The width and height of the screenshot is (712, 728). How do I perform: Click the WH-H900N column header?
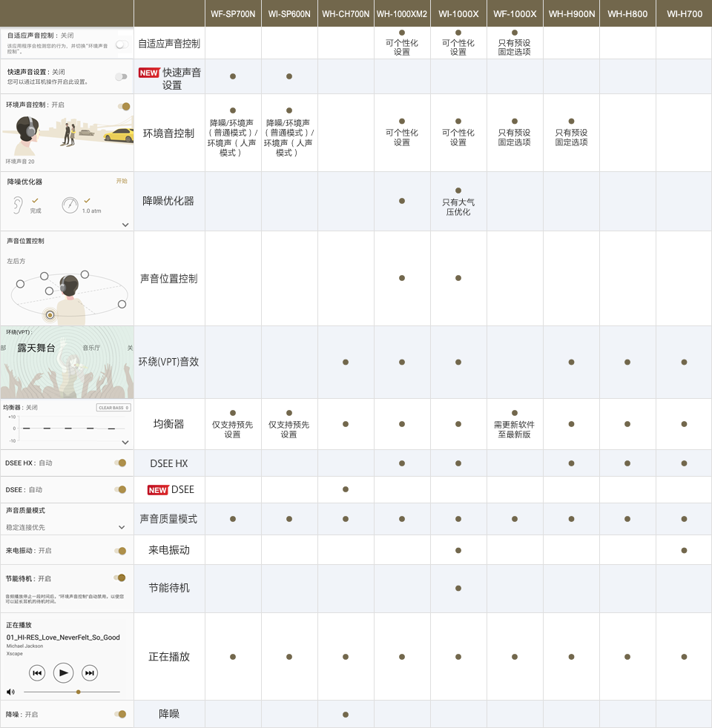(571, 14)
